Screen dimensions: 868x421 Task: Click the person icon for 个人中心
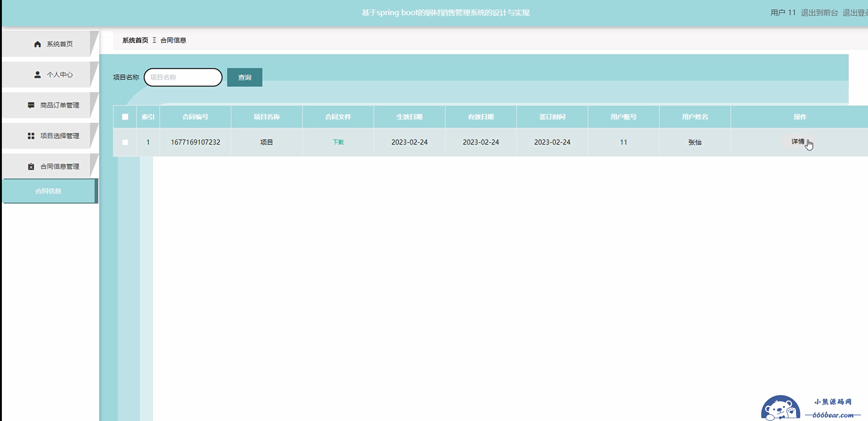point(38,75)
